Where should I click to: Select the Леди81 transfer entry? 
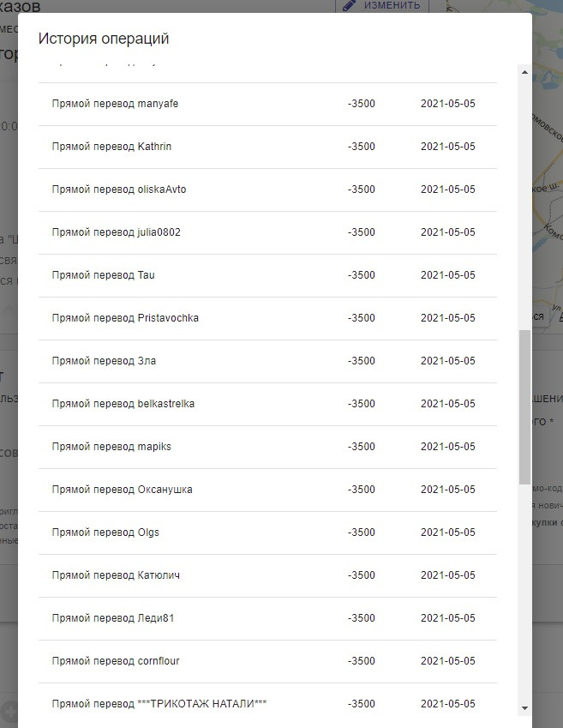pos(268,618)
